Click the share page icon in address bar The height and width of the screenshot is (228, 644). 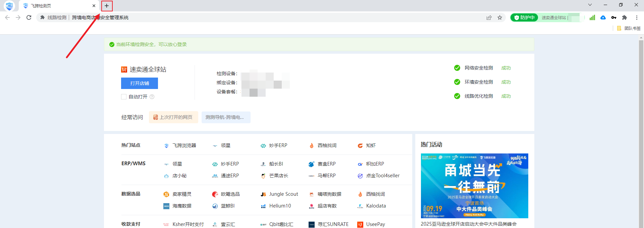[x=489, y=17]
